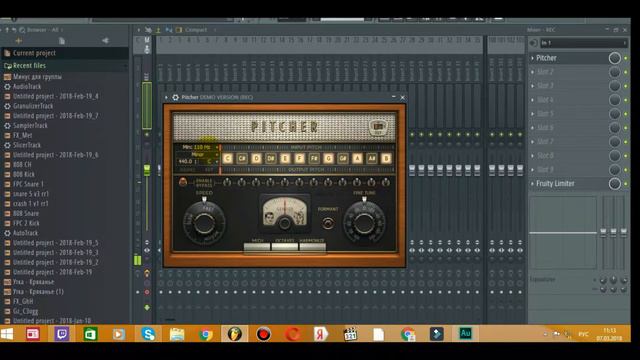Open the Compact mixer layout dropdown
640x360 pixels.
[x=196, y=30]
